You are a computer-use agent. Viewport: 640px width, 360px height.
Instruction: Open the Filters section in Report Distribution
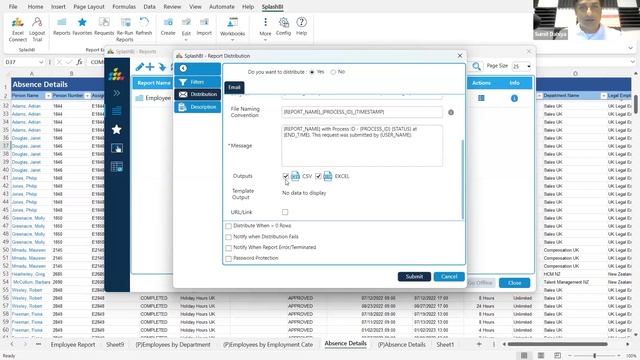point(198,82)
